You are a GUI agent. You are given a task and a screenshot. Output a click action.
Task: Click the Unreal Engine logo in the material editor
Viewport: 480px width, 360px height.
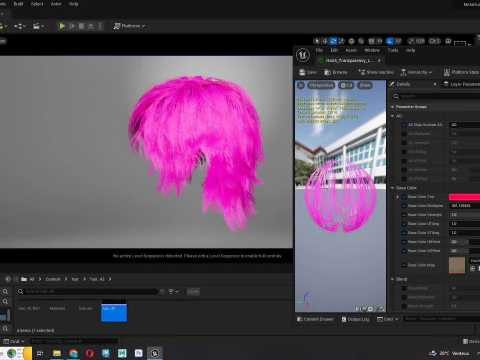click(x=303, y=55)
